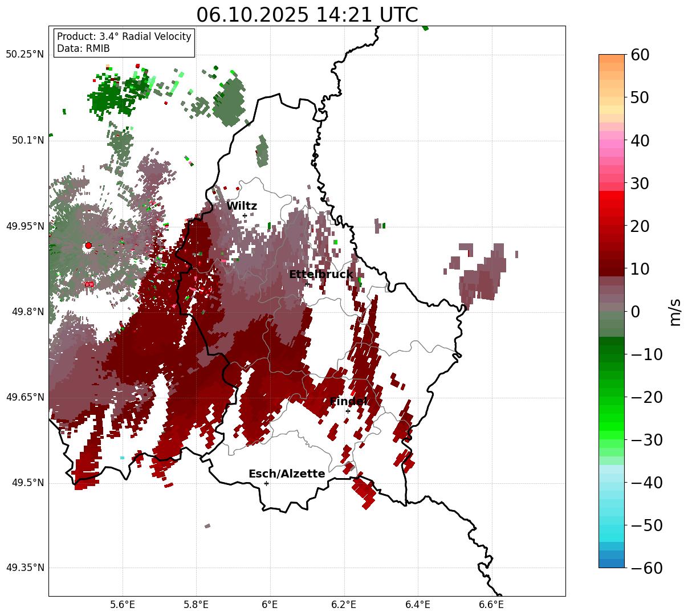The width and height of the screenshot is (688, 616).
Task: Click the pink colorbar segment near 40
Action: click(612, 140)
